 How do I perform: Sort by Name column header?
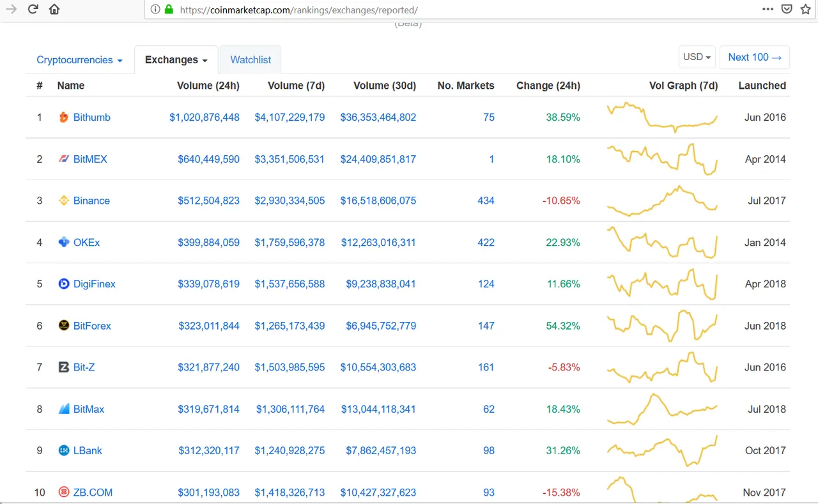pyautogui.click(x=70, y=86)
